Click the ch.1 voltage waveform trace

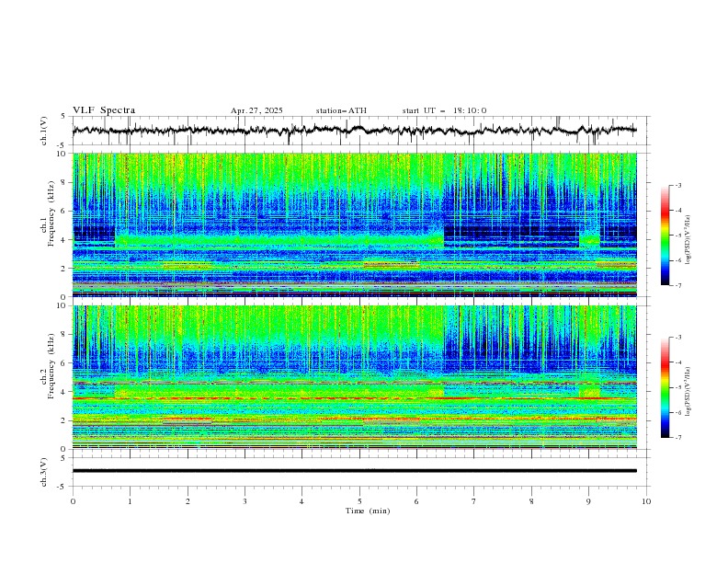tap(355, 130)
